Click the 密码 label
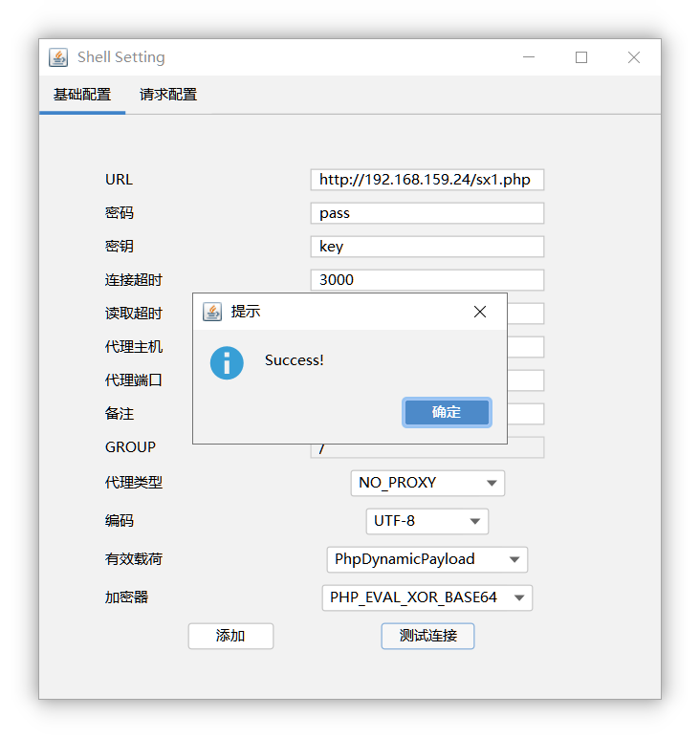The image size is (700, 738). coord(120,213)
